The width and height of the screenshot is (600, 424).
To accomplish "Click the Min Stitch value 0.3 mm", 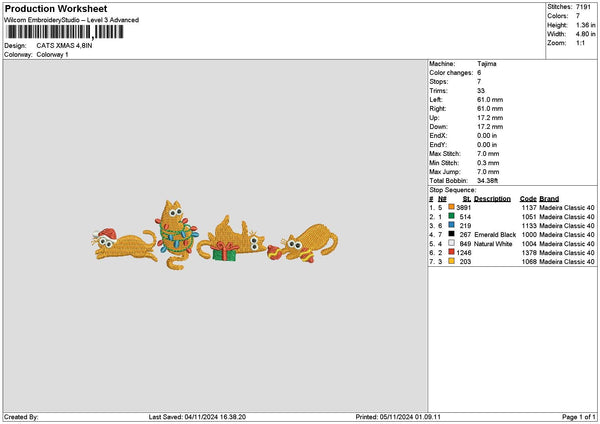I will pos(488,163).
